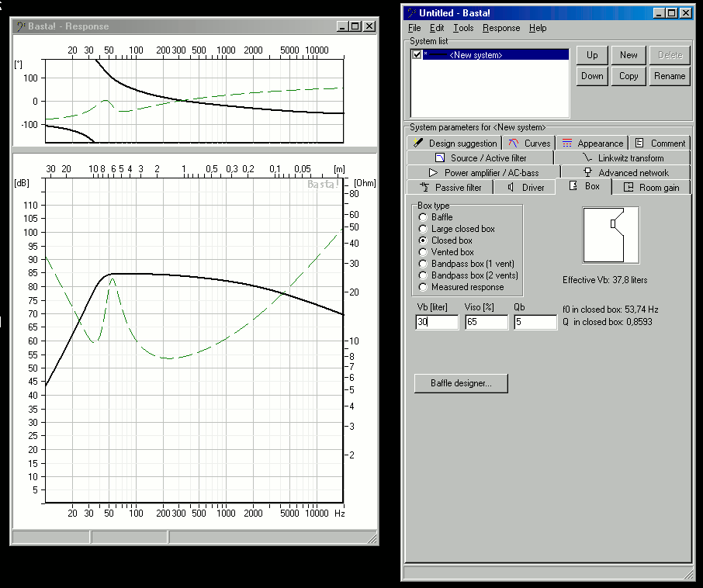Viewport: 703px width, 588px height.
Task: Select Bandpass box (2 vents) option
Action: point(423,275)
